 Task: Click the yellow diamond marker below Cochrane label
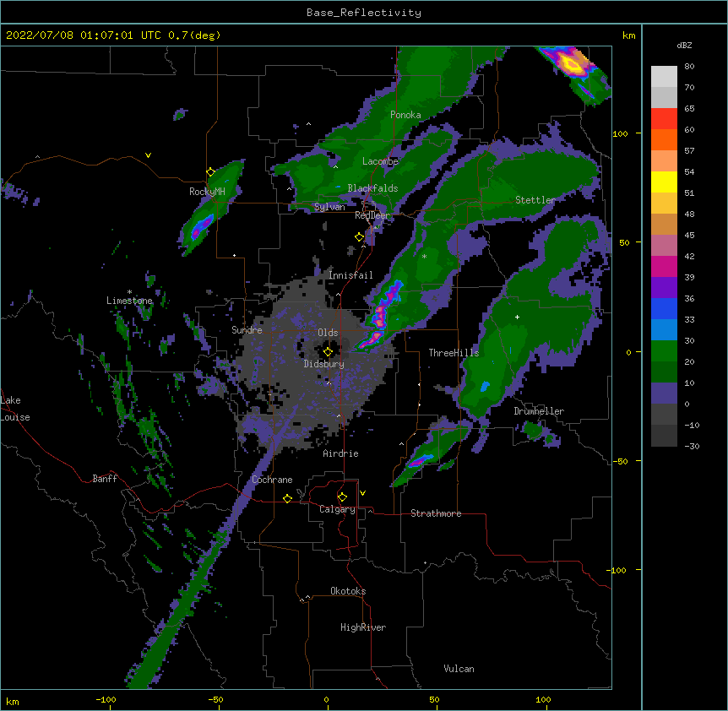point(287,498)
